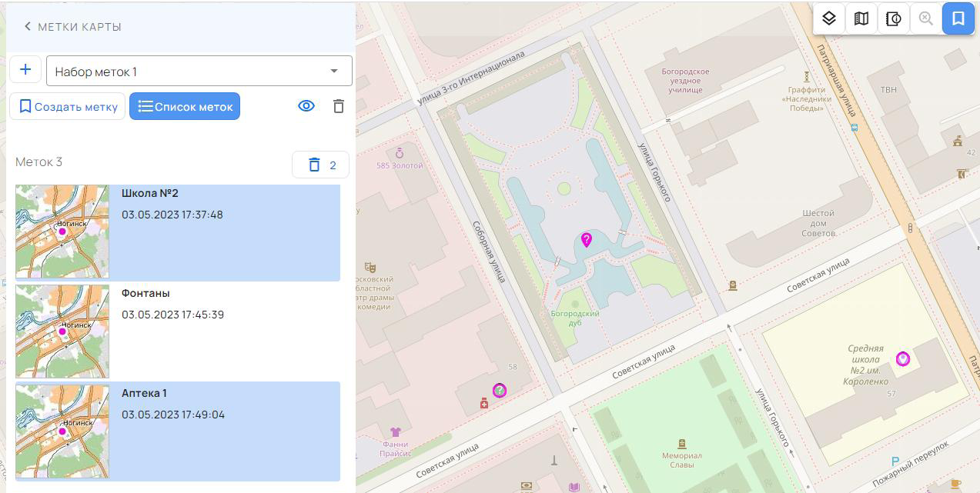Screen dimensions: 980x493
Task: Delete the set with gray trash icon
Action: point(339,106)
